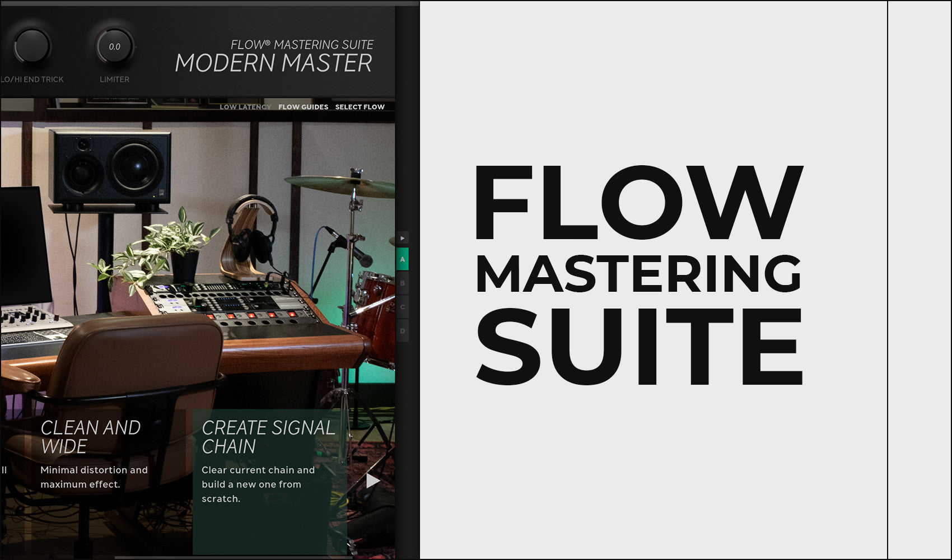The width and height of the screenshot is (952, 560).
Task: Click the Modern Master title text
Action: (x=273, y=63)
